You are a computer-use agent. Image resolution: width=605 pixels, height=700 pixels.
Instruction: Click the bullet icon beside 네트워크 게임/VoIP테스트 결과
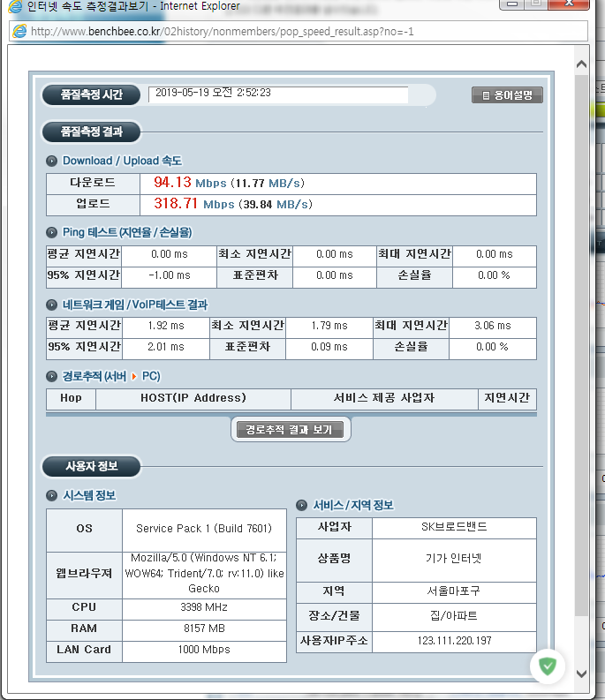52,305
